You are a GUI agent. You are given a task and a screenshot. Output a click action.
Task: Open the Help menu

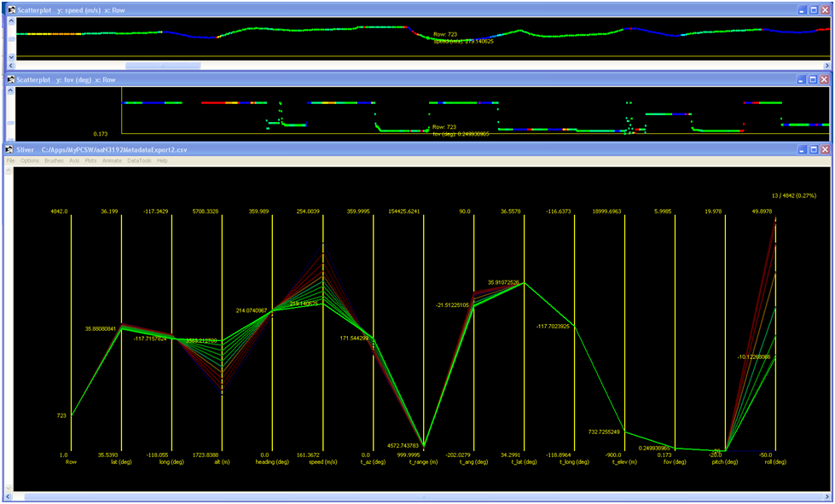tap(162, 160)
